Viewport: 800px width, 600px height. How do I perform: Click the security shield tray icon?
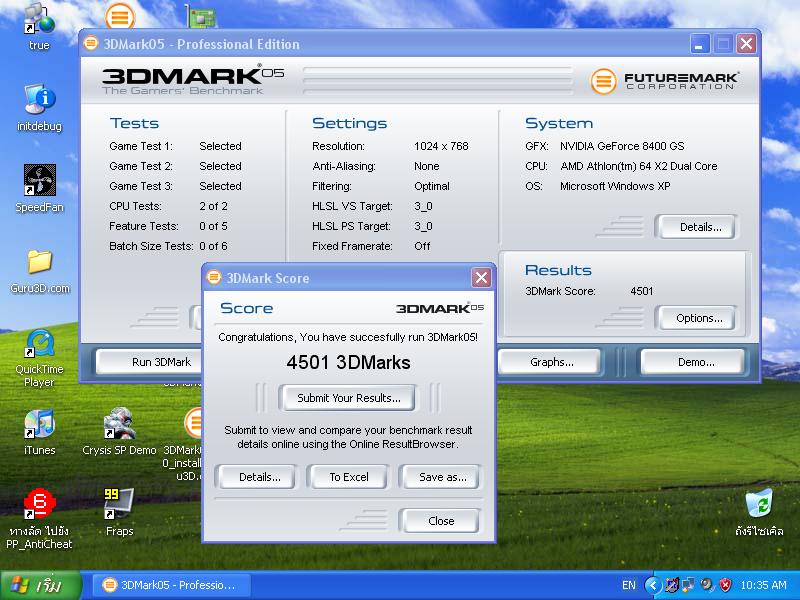pyautogui.click(x=725, y=585)
